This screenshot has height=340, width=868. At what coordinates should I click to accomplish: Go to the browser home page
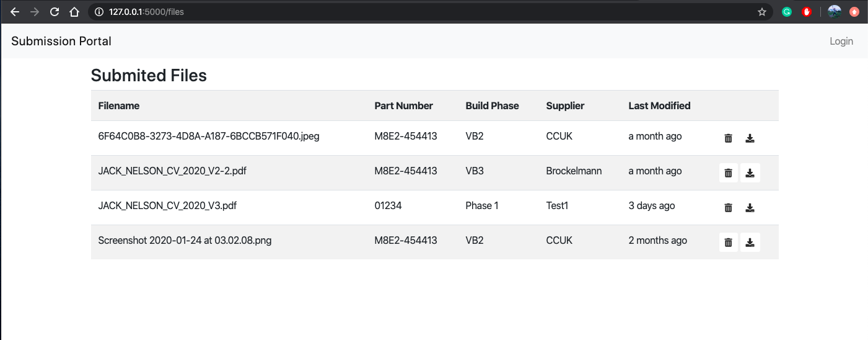click(74, 12)
